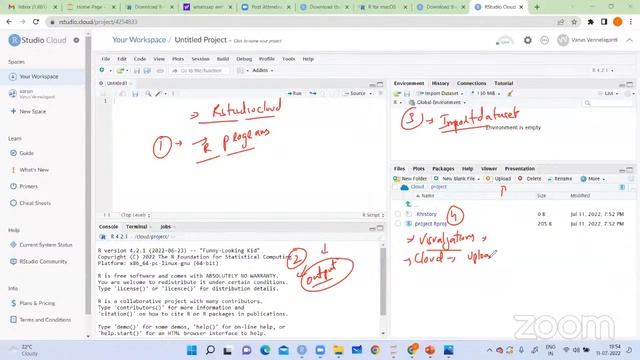Save current script in editor toolbar
The image size is (640, 360).
click(x=135, y=93)
